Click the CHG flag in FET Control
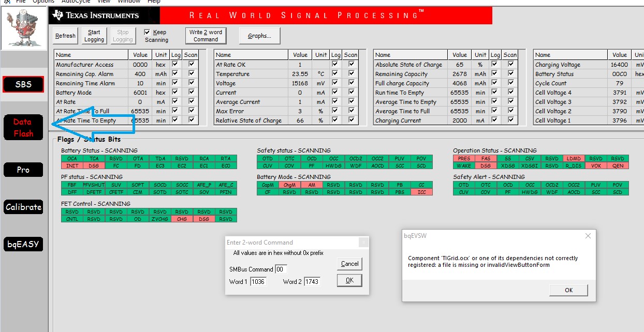 coord(182,219)
